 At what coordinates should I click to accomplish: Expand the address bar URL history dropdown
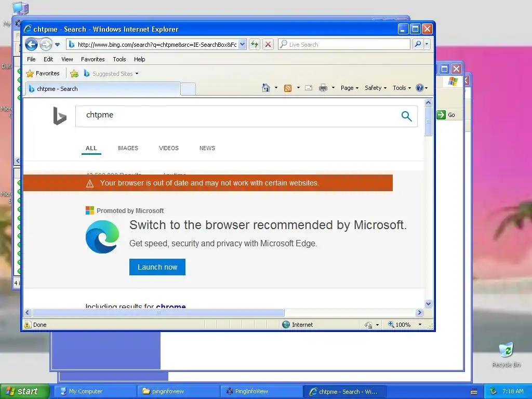point(242,45)
